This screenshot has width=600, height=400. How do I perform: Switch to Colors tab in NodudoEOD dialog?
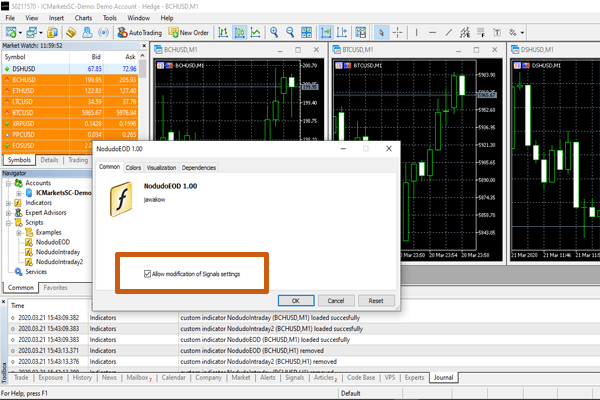tap(133, 168)
